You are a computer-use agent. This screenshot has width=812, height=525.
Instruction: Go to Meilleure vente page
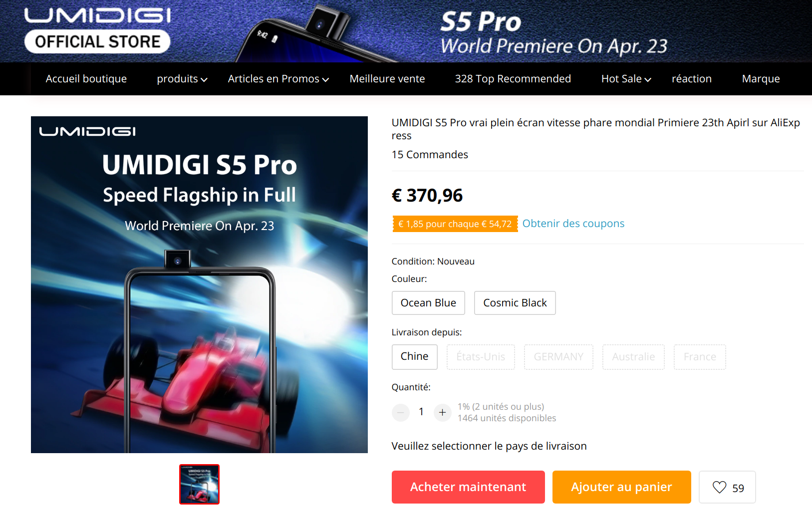[387, 79]
